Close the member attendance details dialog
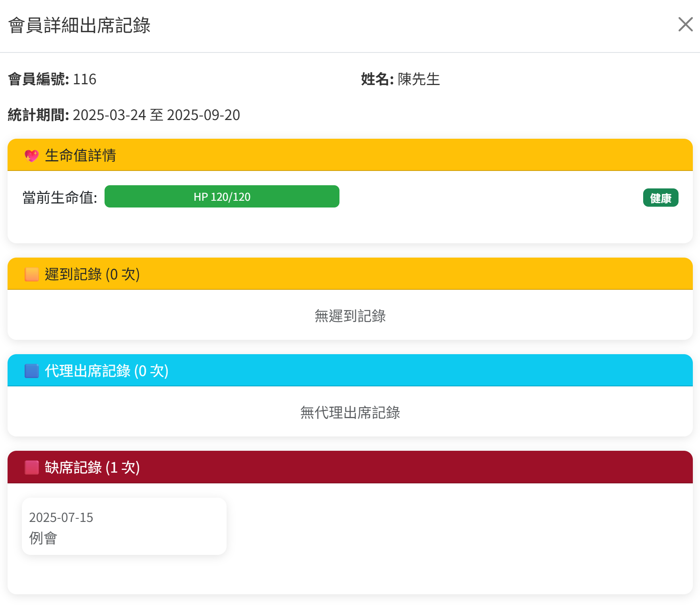 tap(685, 24)
